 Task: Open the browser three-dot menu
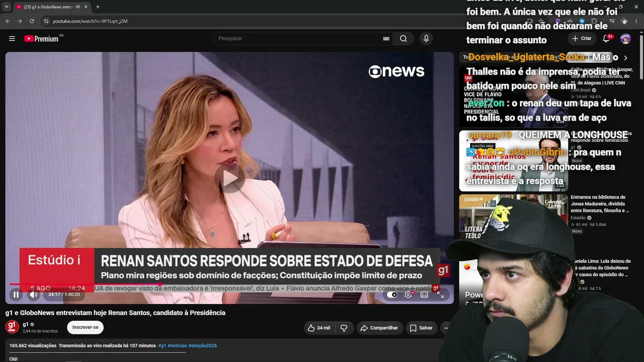click(636, 21)
